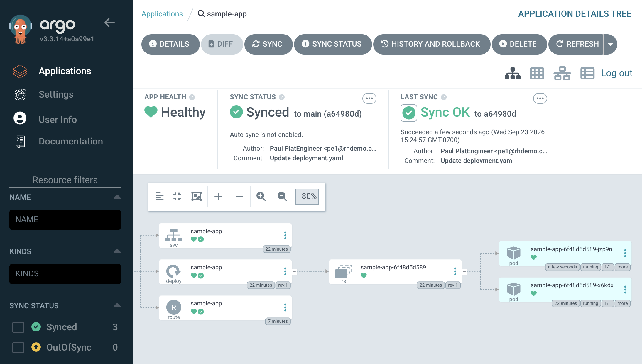Click the zoom out magnifier icon

coord(282,196)
